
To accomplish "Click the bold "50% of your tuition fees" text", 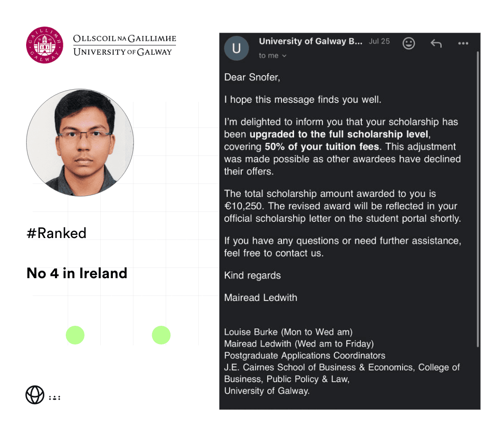I will pyautogui.click(x=322, y=147).
